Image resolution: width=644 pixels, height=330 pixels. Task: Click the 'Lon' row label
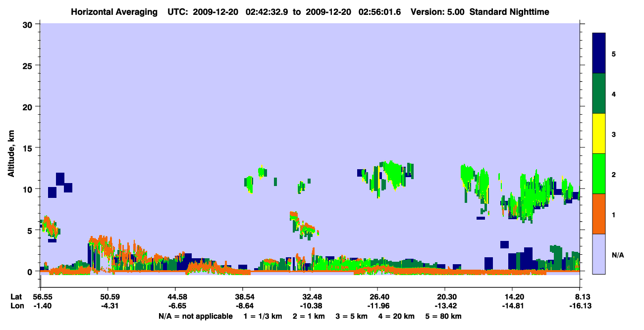(16, 306)
